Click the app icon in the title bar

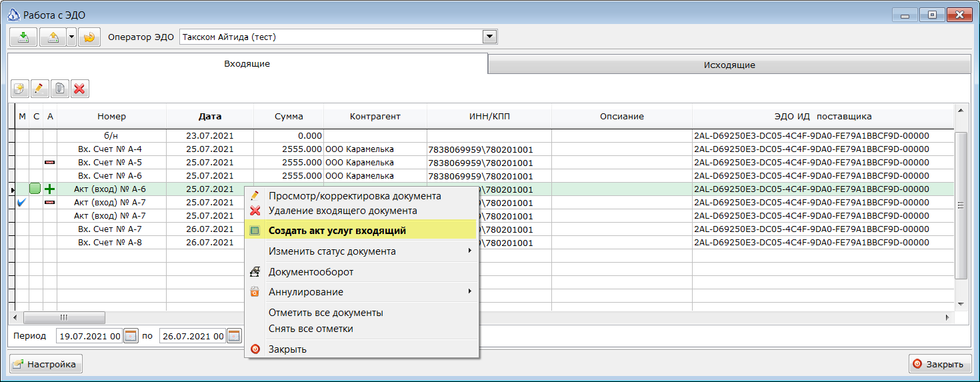coord(13,15)
